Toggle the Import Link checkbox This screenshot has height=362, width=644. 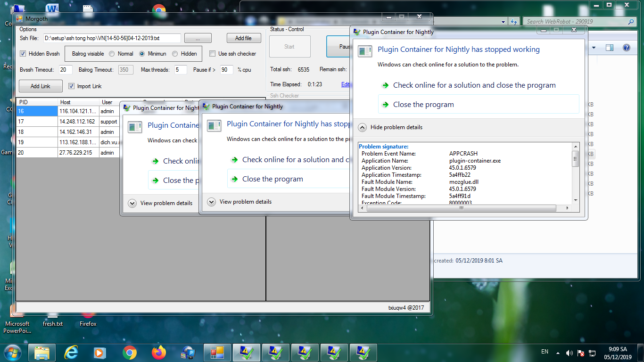pyautogui.click(x=72, y=86)
